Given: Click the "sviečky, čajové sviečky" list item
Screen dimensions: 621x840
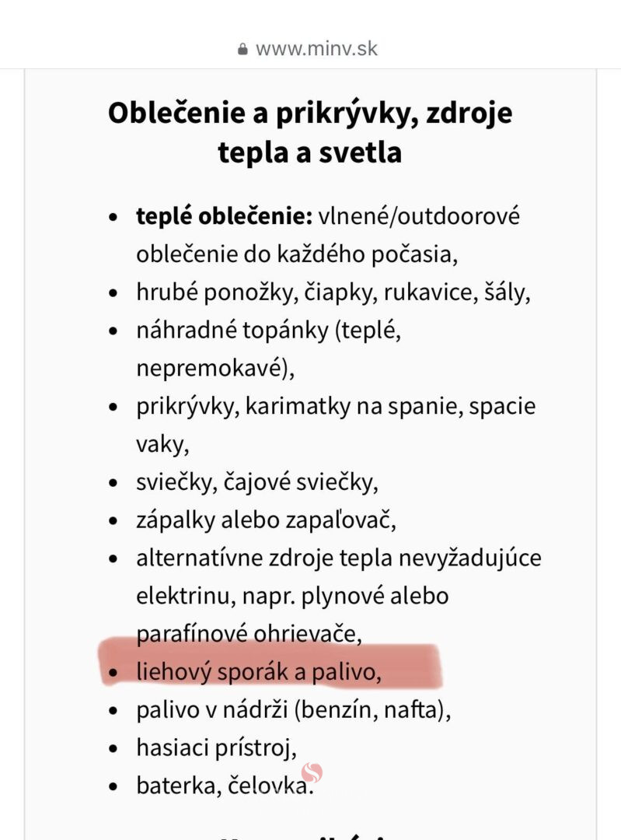Looking at the screenshot, I should point(256,482).
